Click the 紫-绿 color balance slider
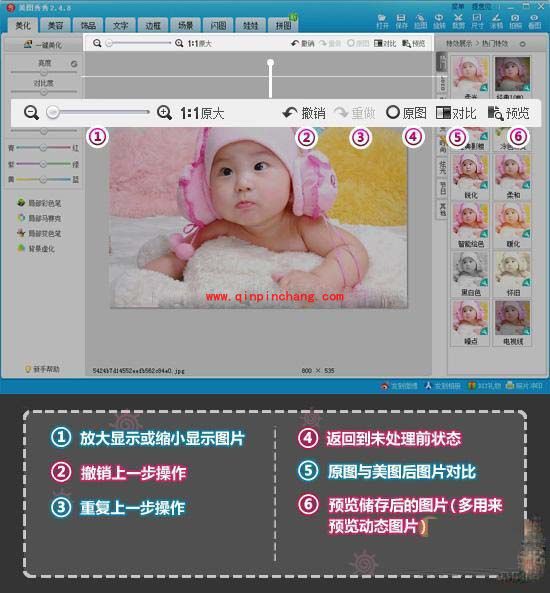 (44, 164)
